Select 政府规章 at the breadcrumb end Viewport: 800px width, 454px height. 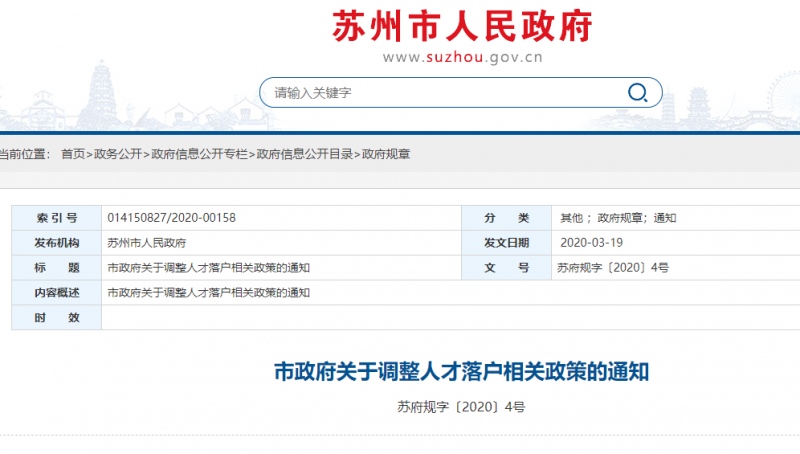point(386,154)
